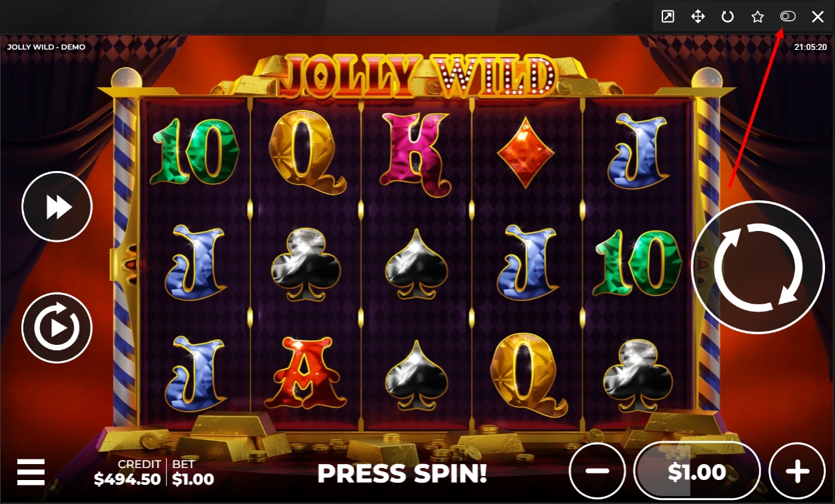Viewport: 835px width, 504px height.
Task: Toggle the switch in top toolbar
Action: 788,17
